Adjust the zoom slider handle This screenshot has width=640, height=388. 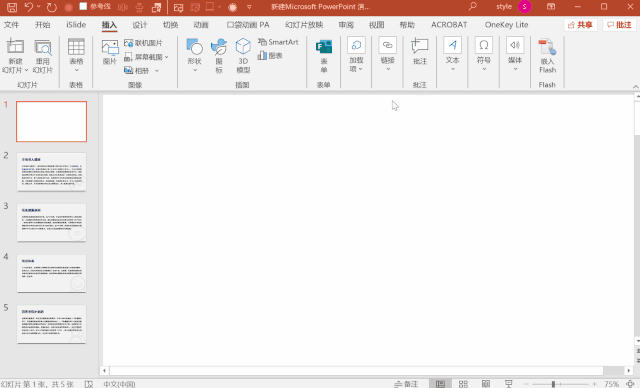[x=553, y=384]
